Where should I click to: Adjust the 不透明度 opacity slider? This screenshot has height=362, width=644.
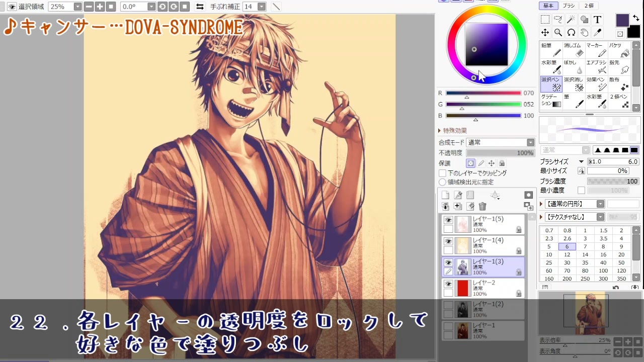coord(501,153)
